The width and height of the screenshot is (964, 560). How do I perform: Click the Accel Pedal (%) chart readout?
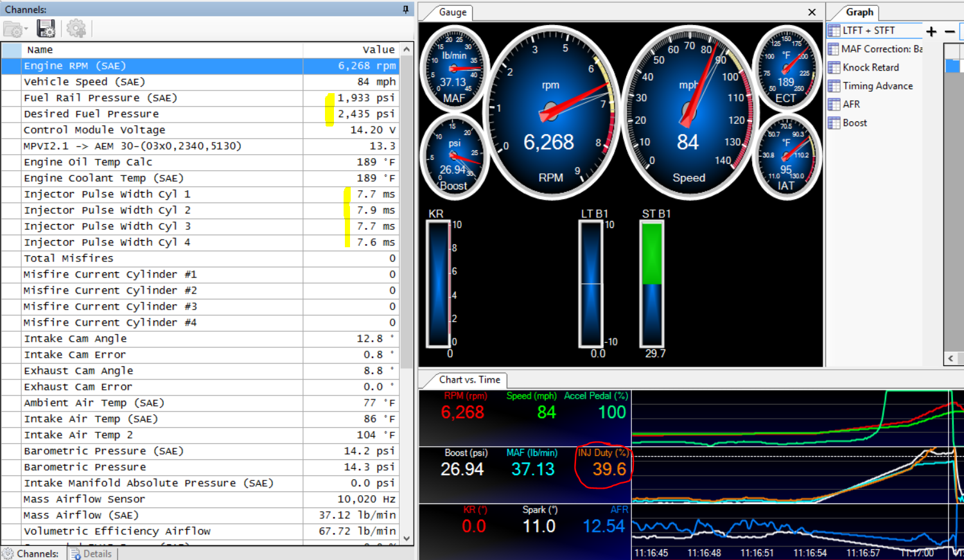point(595,406)
